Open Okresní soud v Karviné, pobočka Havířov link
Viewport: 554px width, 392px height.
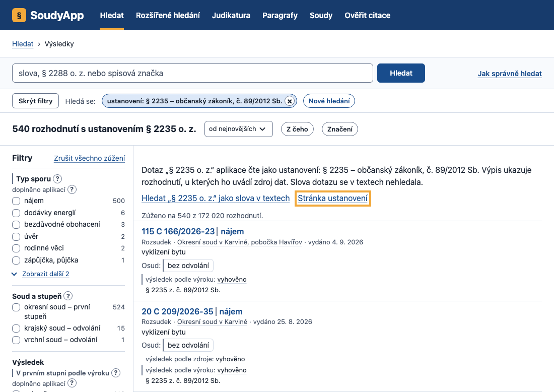coord(240,242)
